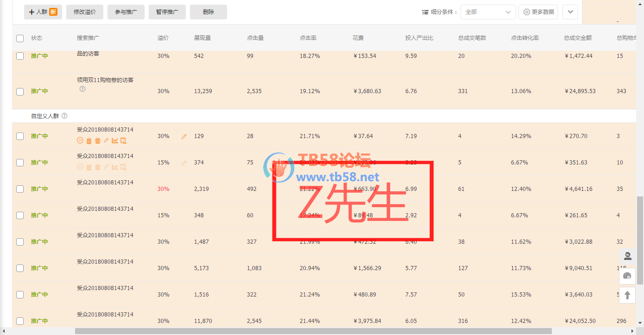Check the box for 领用双11购物券的访客 row
This screenshot has width=644, height=335.
pos(20,92)
